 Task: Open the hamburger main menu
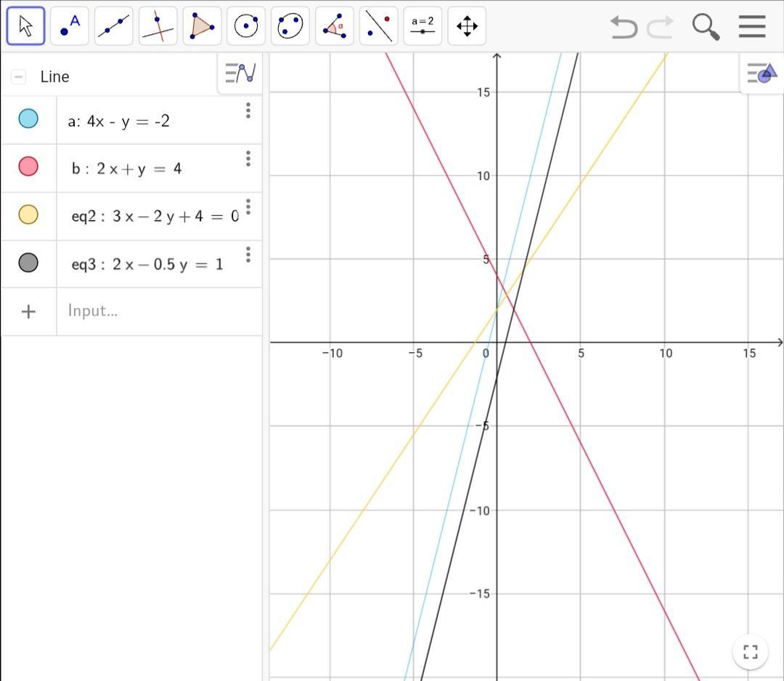pyautogui.click(x=752, y=26)
